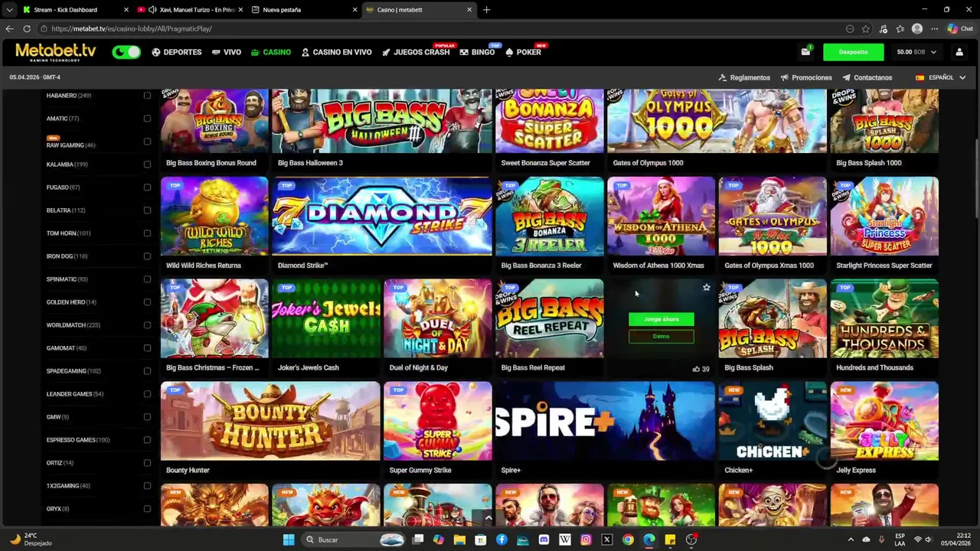Open the Reglamentos link
980x551 pixels.
click(744, 77)
